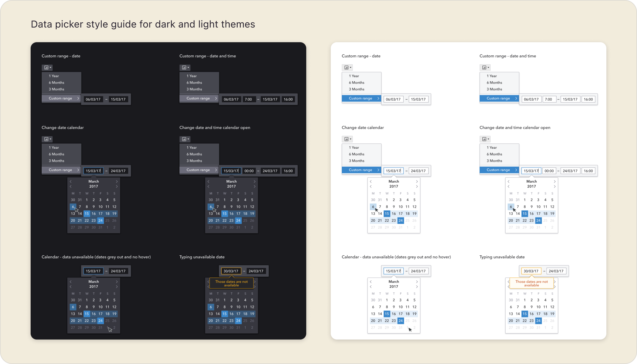Go to previous month in dark 'Change date calendar'

click(70, 181)
